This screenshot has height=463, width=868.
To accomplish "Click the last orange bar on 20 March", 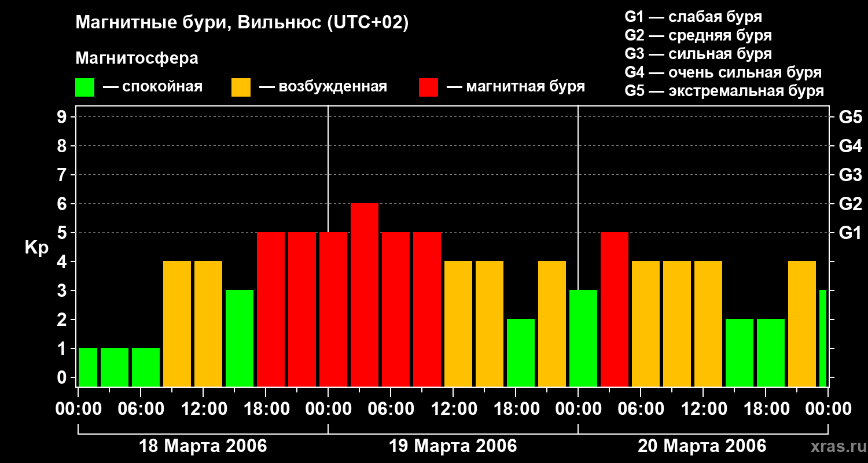I will (x=802, y=324).
